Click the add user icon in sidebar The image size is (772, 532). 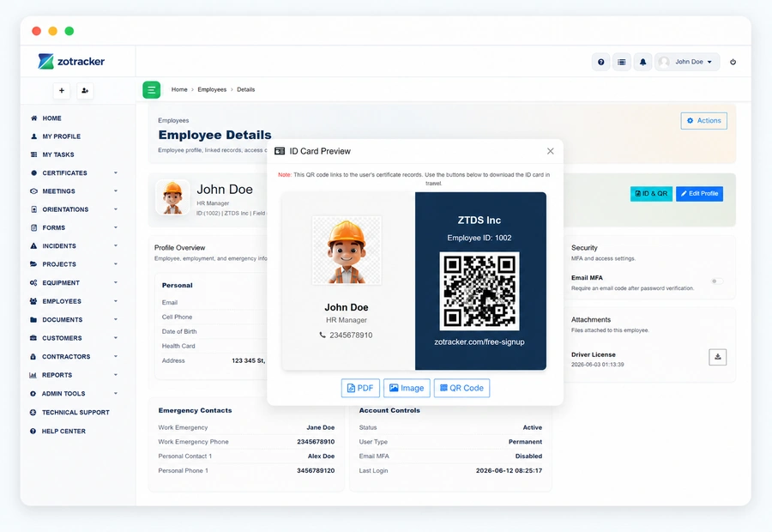(x=85, y=91)
